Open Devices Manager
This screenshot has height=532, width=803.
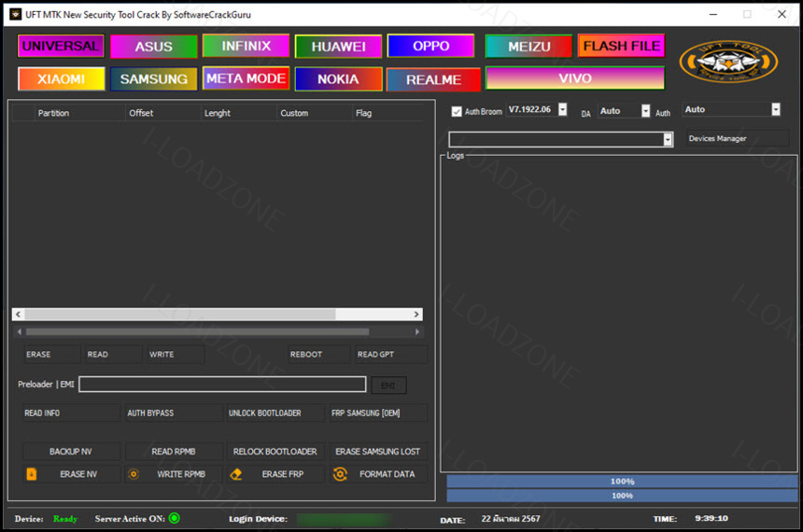click(x=738, y=139)
